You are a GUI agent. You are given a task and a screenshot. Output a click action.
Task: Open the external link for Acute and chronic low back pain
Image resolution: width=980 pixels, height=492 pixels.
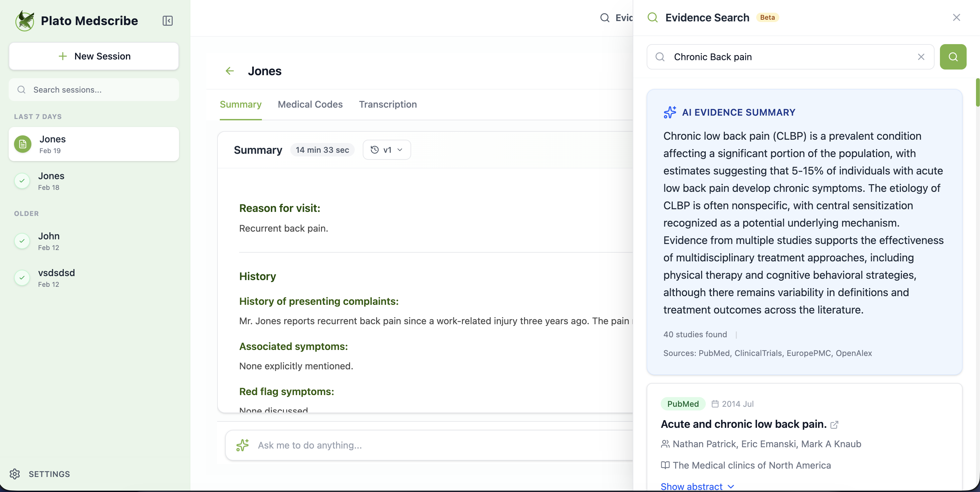tap(835, 424)
